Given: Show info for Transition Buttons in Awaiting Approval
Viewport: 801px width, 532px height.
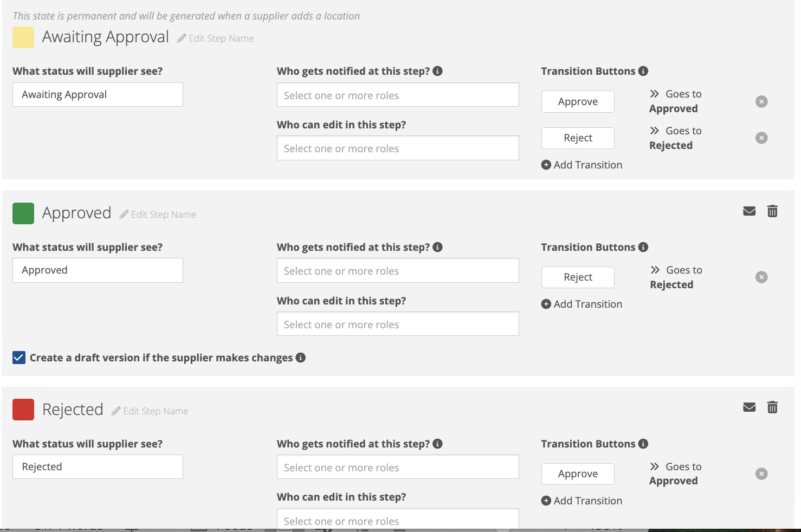Looking at the screenshot, I should 643,71.
